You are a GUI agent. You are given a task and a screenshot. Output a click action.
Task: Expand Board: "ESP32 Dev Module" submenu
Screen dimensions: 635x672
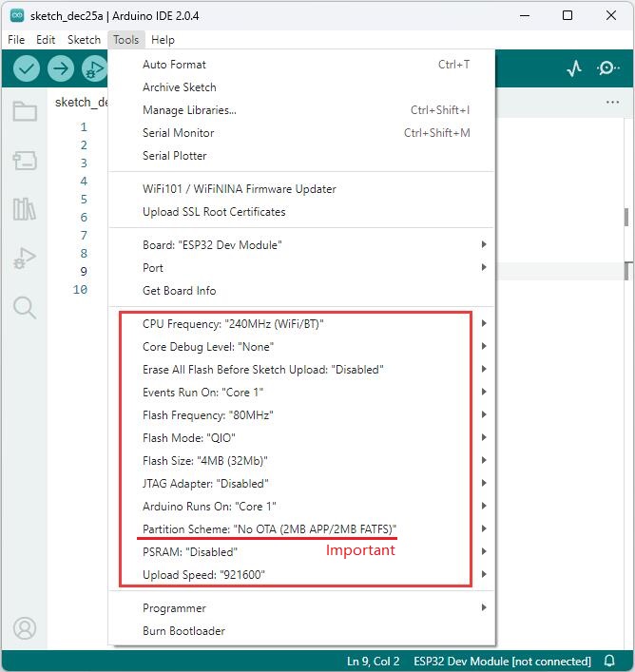(x=301, y=245)
